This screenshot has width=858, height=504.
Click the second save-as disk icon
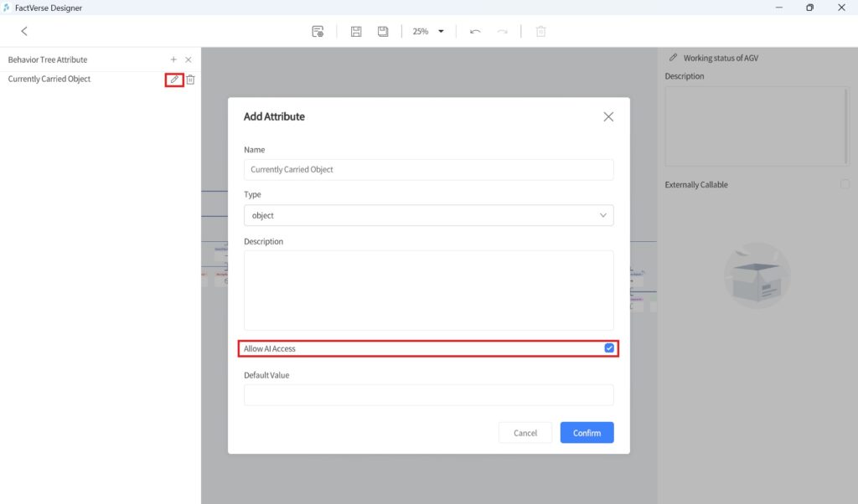[x=383, y=31]
